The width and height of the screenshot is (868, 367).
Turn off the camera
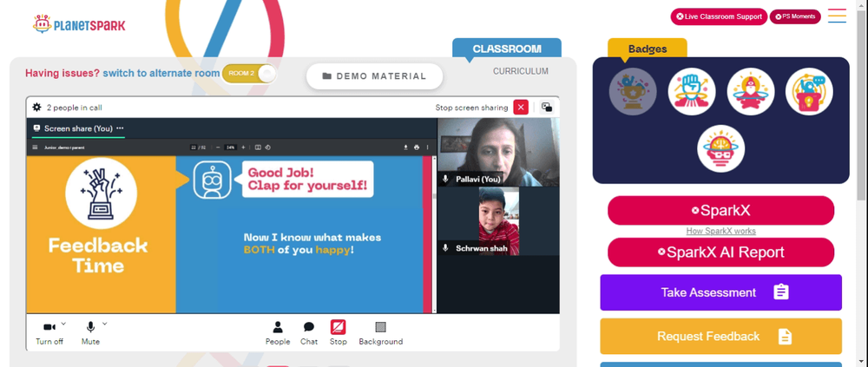[49, 333]
